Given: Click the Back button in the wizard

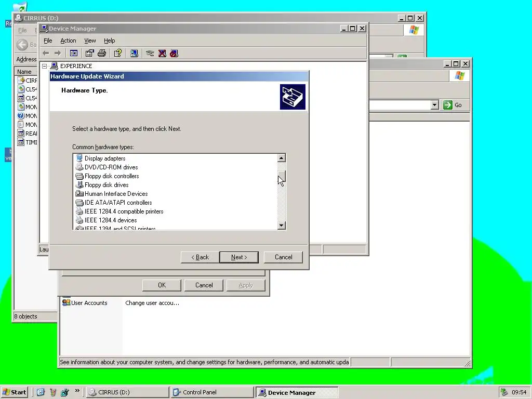Looking at the screenshot, I should tap(200, 257).
